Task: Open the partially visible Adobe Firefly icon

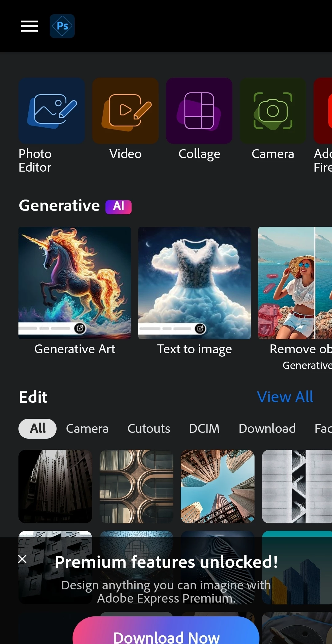Action: (323, 111)
